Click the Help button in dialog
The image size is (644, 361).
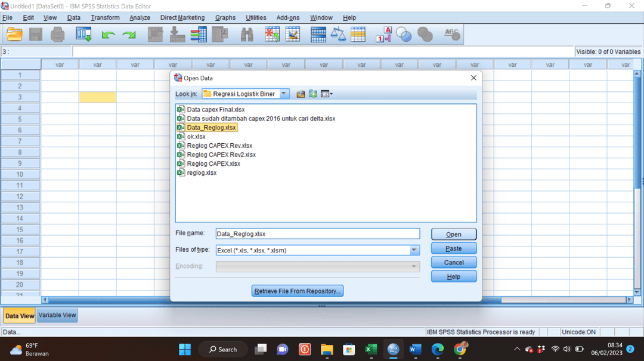coord(454,277)
